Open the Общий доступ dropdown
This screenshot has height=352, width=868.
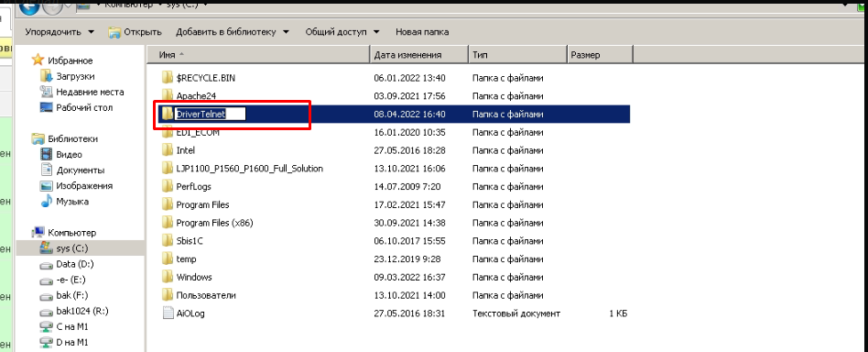coord(342,32)
